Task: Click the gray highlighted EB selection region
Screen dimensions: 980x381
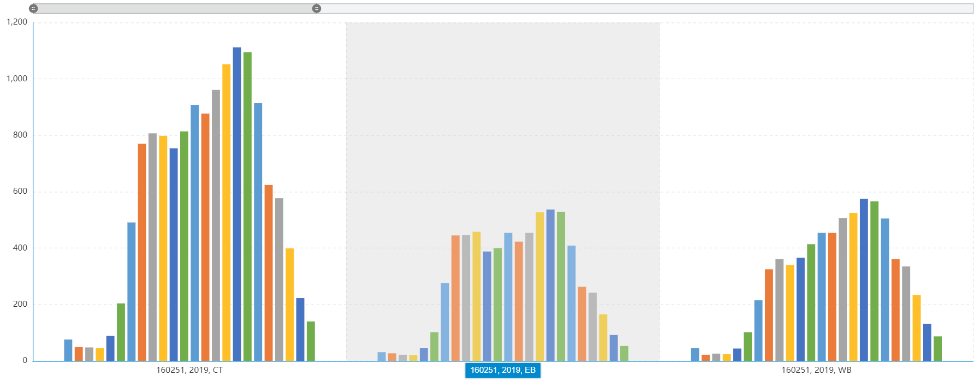Action: [502, 109]
